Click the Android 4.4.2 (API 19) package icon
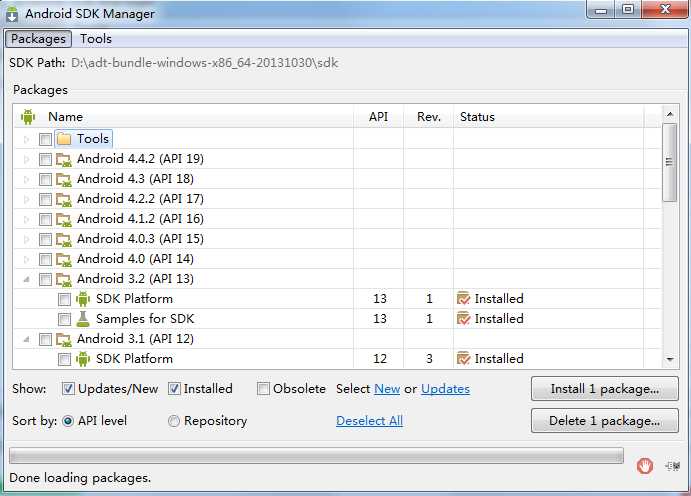Image resolution: width=691 pixels, height=496 pixels. tap(64, 159)
